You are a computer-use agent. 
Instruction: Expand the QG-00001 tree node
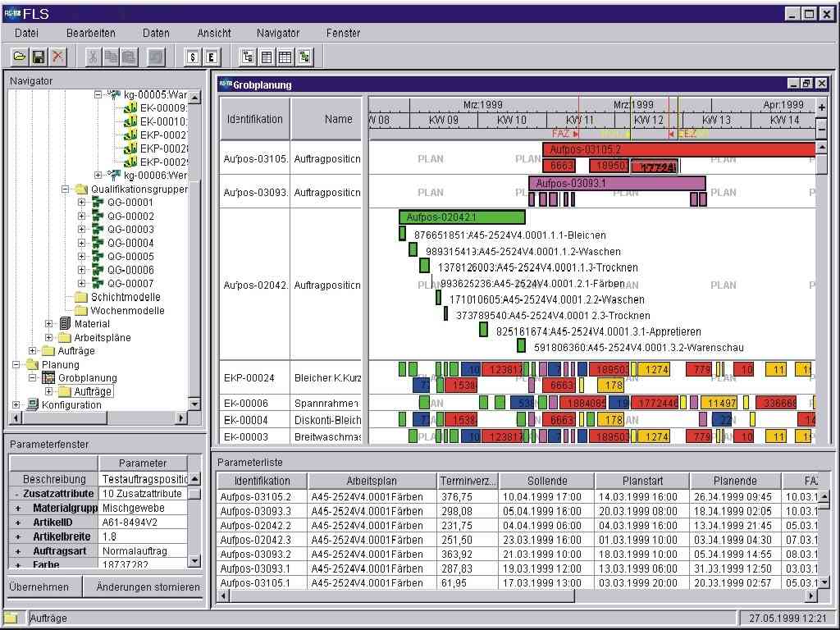coord(81,203)
